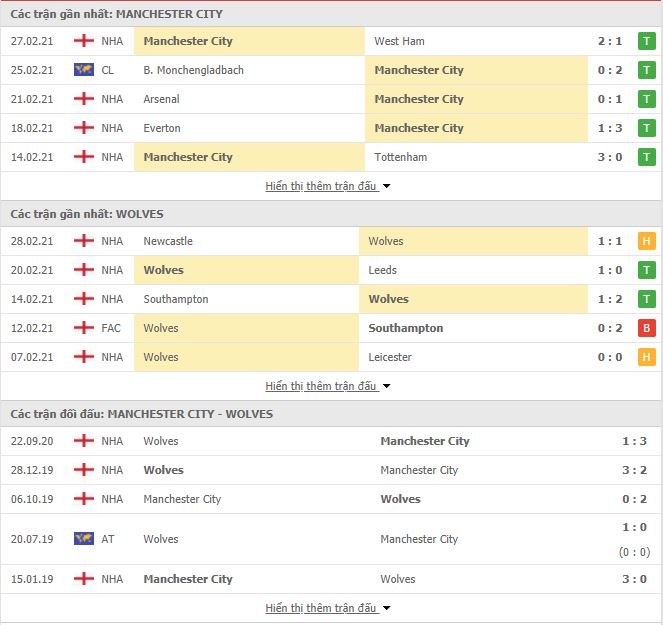Click the Champions League flag icon for 25.02.21
The image size is (663, 625).
pyautogui.click(x=84, y=70)
